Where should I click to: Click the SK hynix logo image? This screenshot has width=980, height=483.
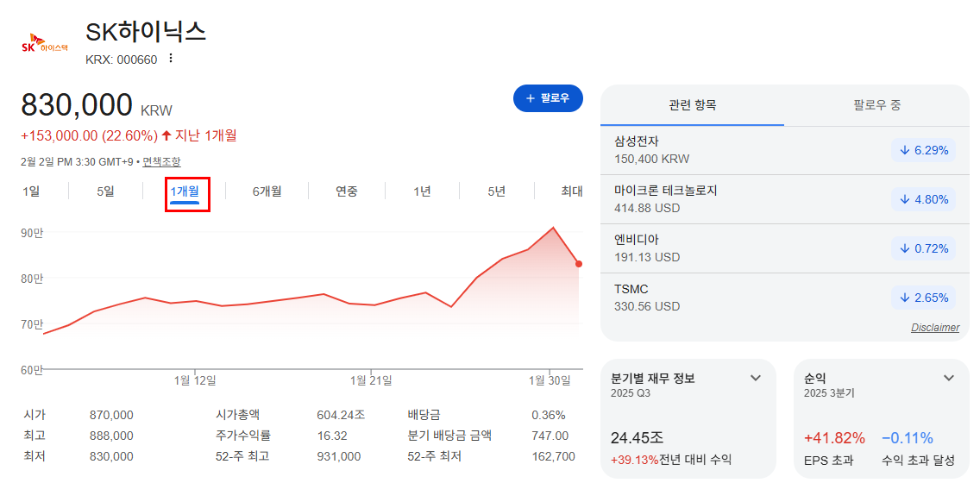click(44, 44)
